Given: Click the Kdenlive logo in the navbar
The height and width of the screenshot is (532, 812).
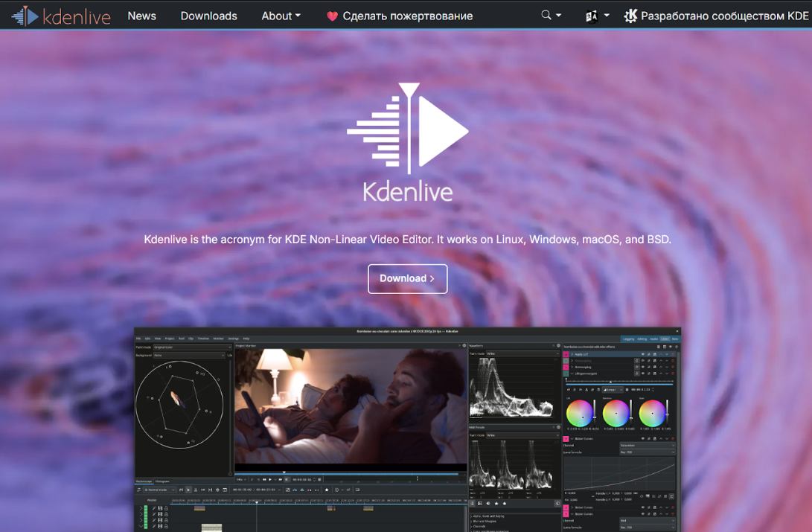Looking at the screenshot, I should click(x=61, y=16).
